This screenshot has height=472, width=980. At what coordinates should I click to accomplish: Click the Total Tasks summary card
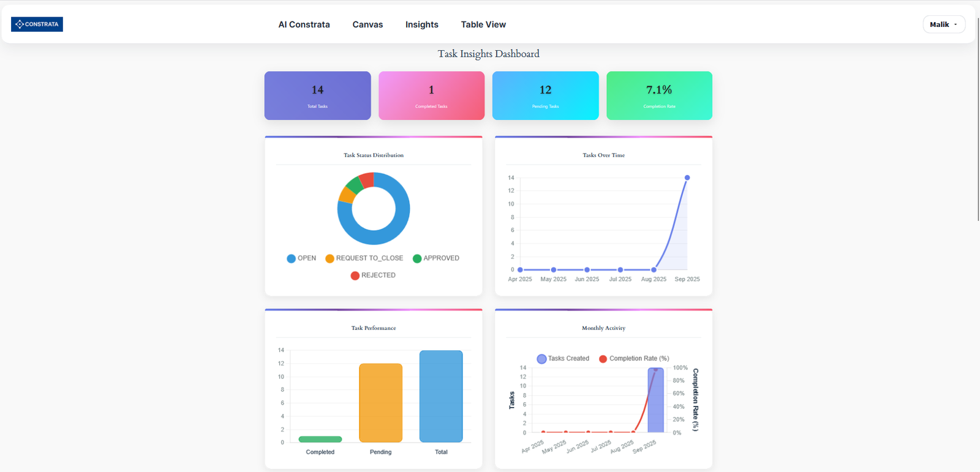coord(317,96)
